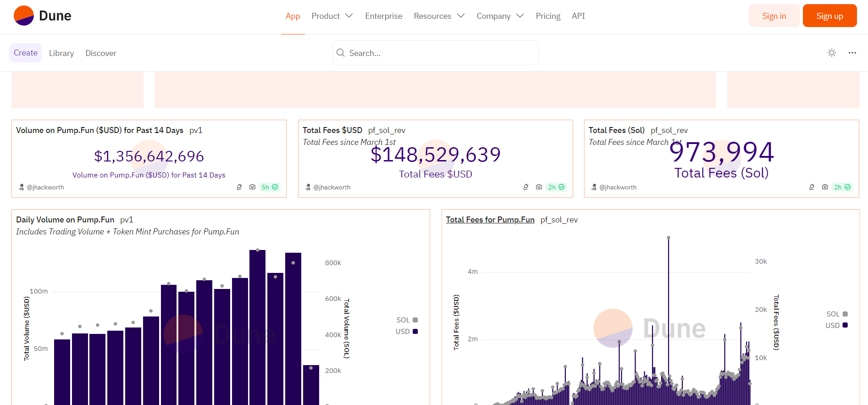Image resolution: width=868 pixels, height=405 pixels.
Task: Click the tallest spike bar in Total Fees chart
Action: pyautogui.click(x=669, y=321)
